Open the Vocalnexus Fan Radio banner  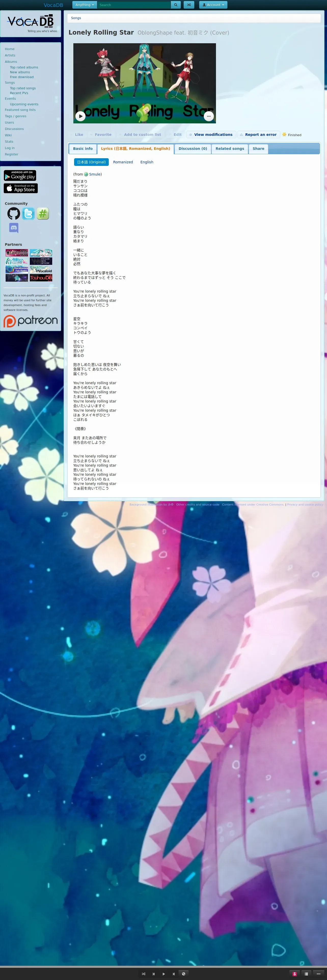17,269
